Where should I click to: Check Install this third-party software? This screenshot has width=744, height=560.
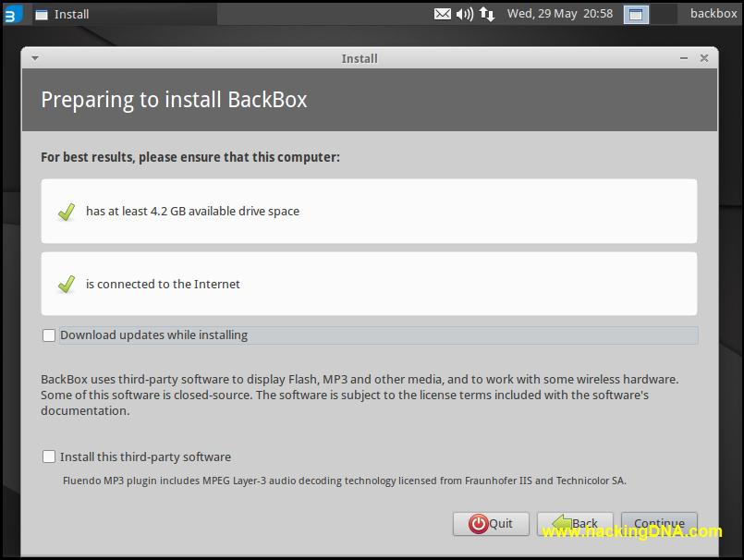pos(49,456)
